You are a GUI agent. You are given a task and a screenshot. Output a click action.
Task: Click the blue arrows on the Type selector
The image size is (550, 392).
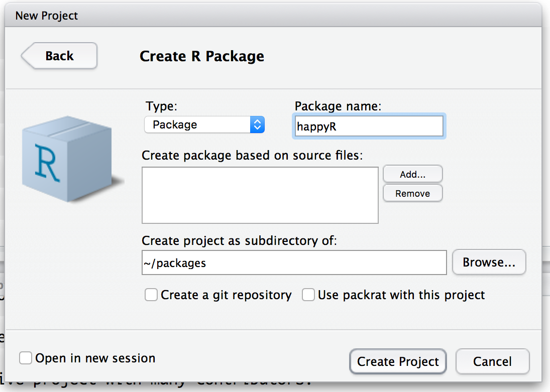pyautogui.click(x=257, y=124)
